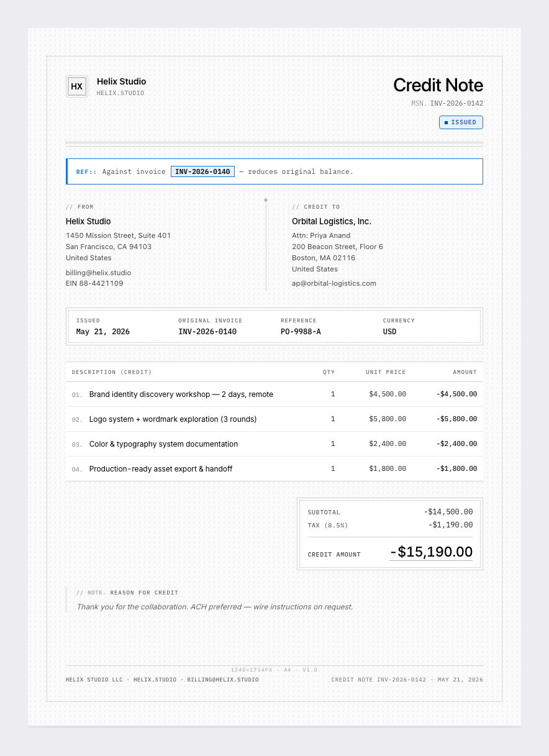
Task: Click the AMOUNT column header
Action: click(465, 372)
